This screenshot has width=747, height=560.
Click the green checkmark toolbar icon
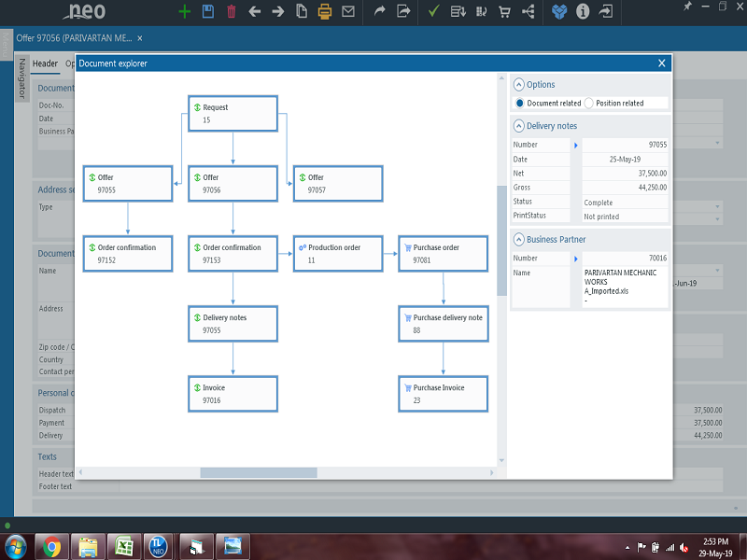point(433,11)
